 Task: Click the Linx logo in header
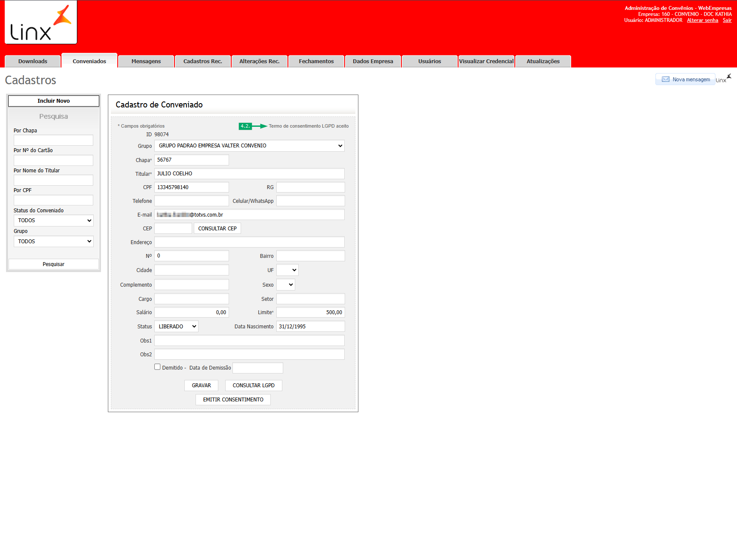41,22
